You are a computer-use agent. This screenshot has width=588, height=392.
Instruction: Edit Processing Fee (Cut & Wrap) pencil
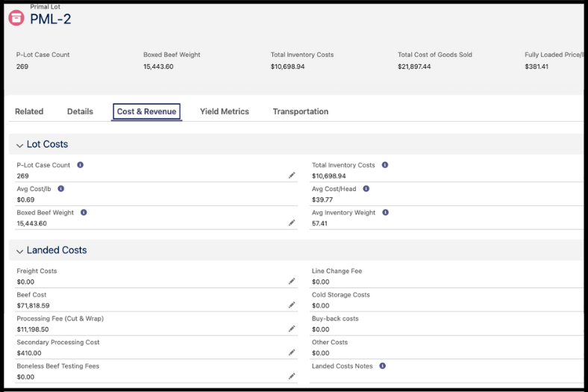[292, 329]
